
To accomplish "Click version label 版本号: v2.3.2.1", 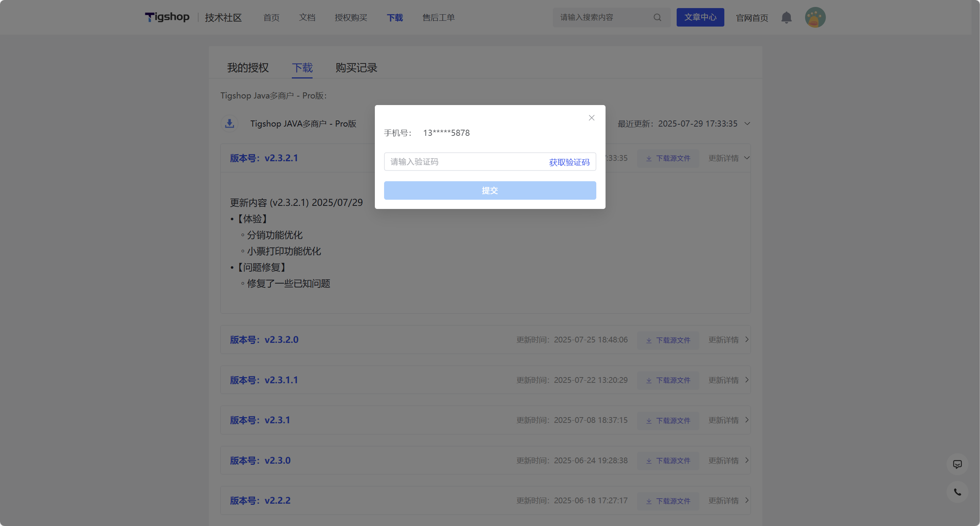I will click(x=264, y=158).
